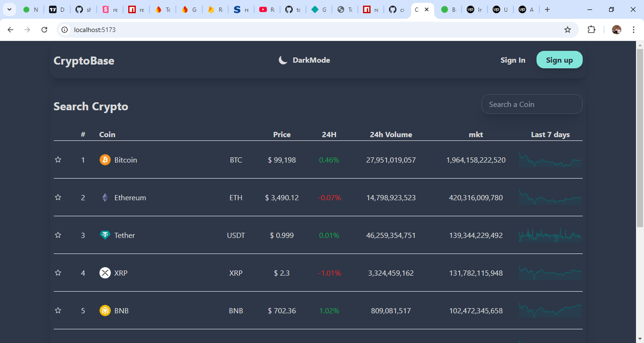This screenshot has width=644, height=343.
Task: Click the mkt column header
Action: (x=476, y=134)
